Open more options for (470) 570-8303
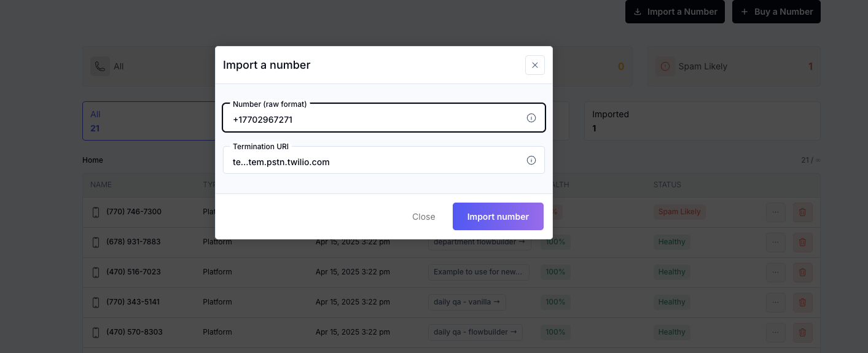The height and width of the screenshot is (353, 868). tap(775, 333)
